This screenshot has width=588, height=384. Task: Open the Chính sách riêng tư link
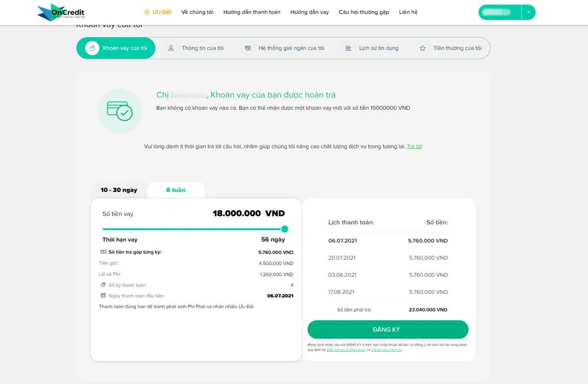[387, 350]
